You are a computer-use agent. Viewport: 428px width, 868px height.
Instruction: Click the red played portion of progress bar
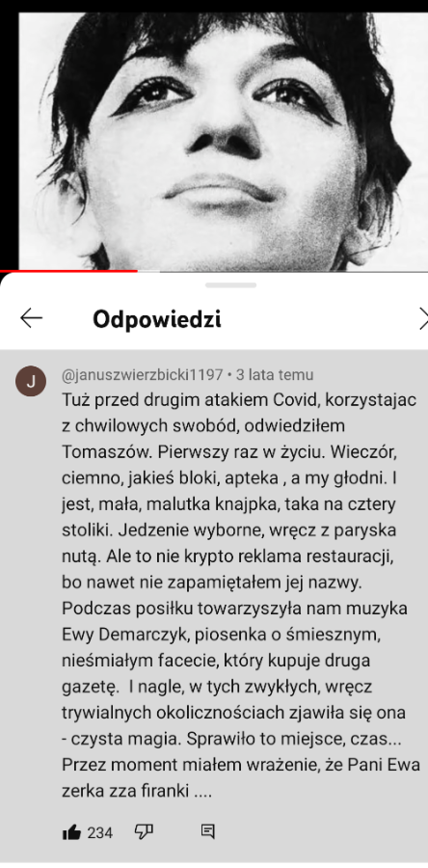[x=68, y=271]
